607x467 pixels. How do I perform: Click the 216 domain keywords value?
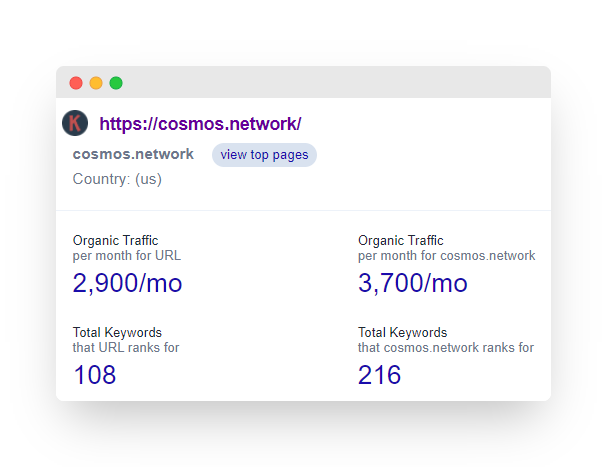[x=379, y=375]
